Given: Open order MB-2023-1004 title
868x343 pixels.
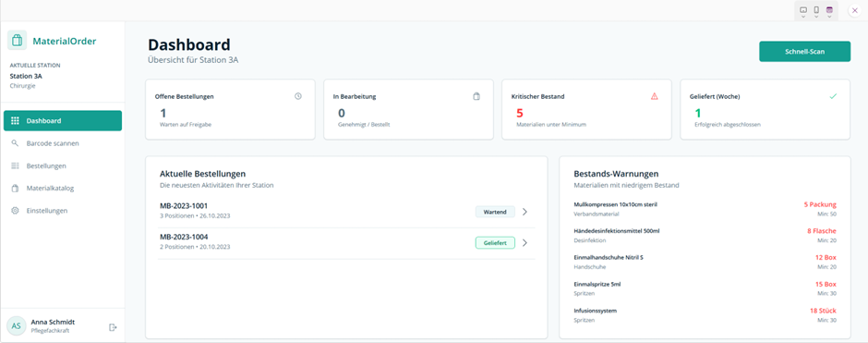Looking at the screenshot, I should point(184,238).
